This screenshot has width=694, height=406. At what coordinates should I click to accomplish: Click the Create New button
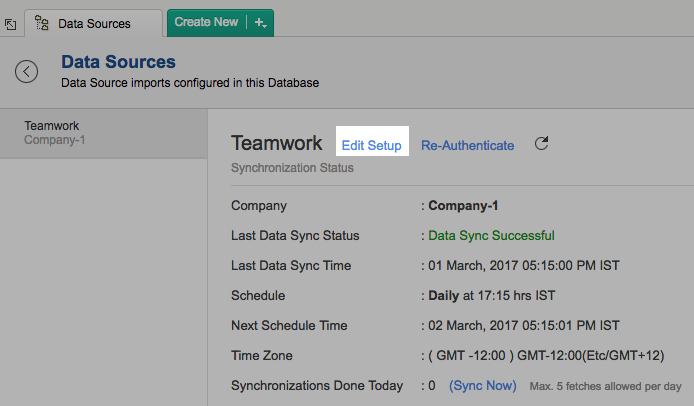coord(206,22)
